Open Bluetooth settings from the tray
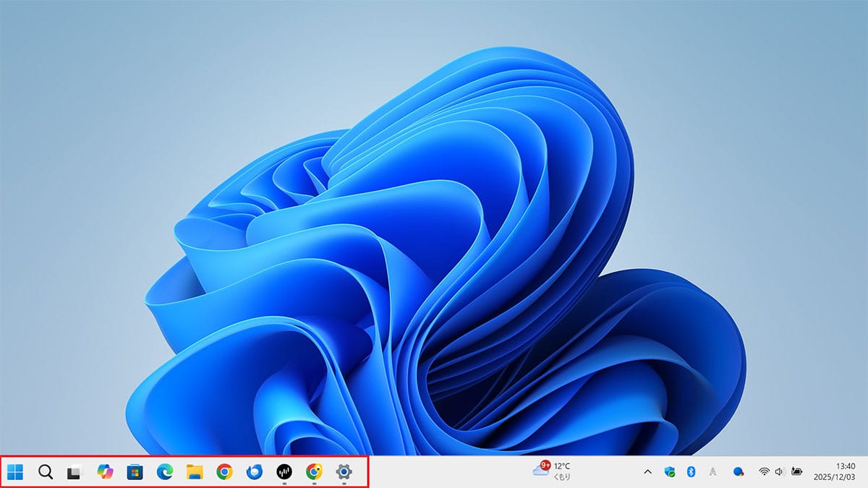This screenshot has height=488, width=868. pos(691,471)
